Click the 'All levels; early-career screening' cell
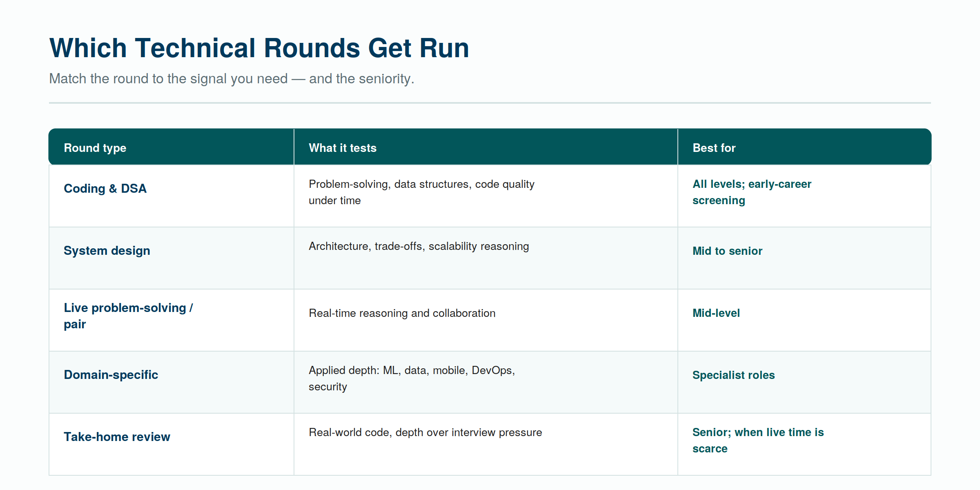The width and height of the screenshot is (980, 490). pos(752,192)
